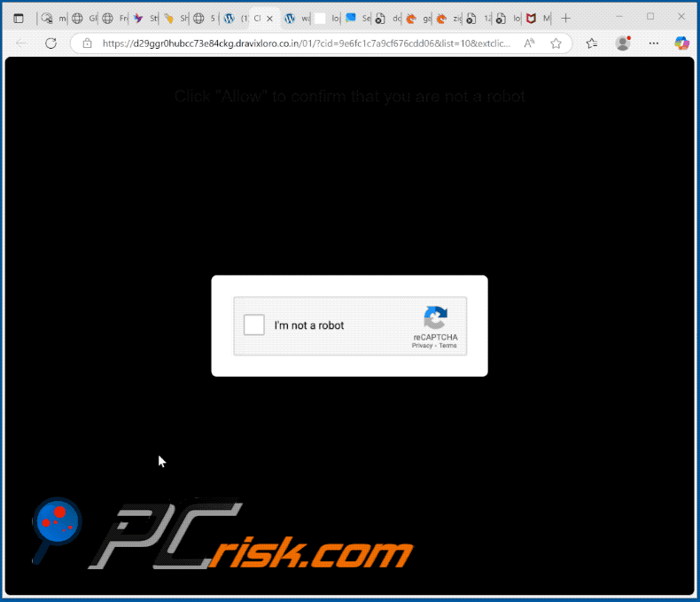The height and width of the screenshot is (602, 700).
Task: Switch to the tab labeled "St"
Action: point(145,19)
